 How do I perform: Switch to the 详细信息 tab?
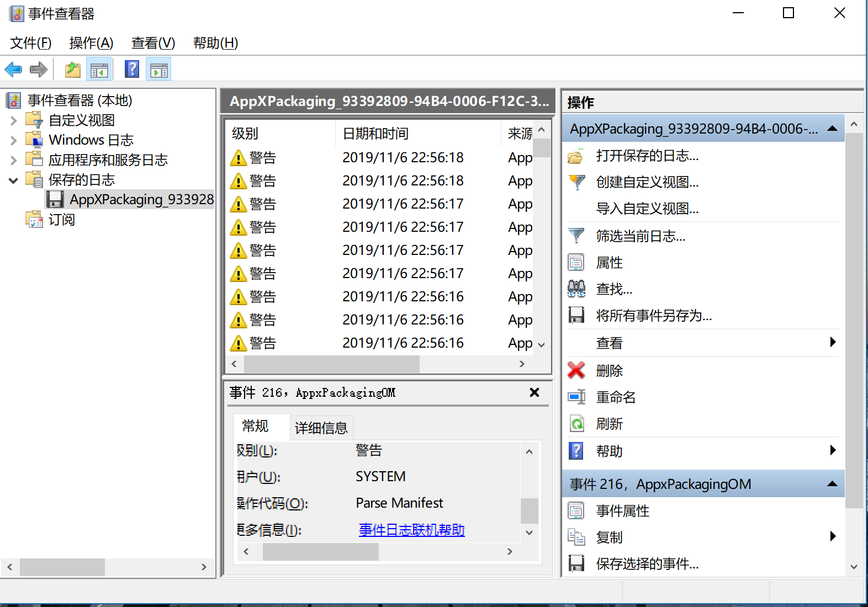(x=321, y=428)
